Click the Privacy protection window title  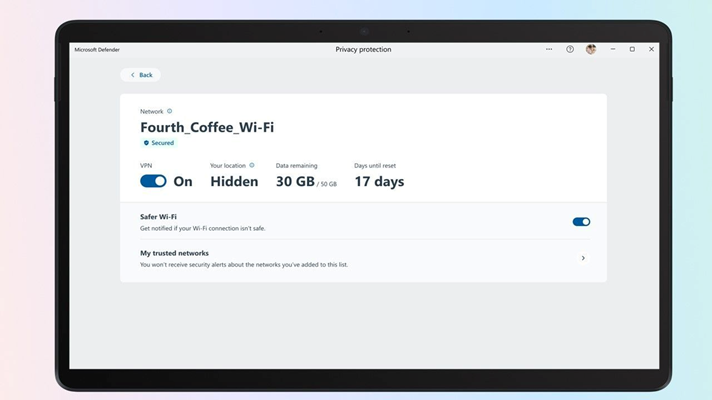pos(363,49)
